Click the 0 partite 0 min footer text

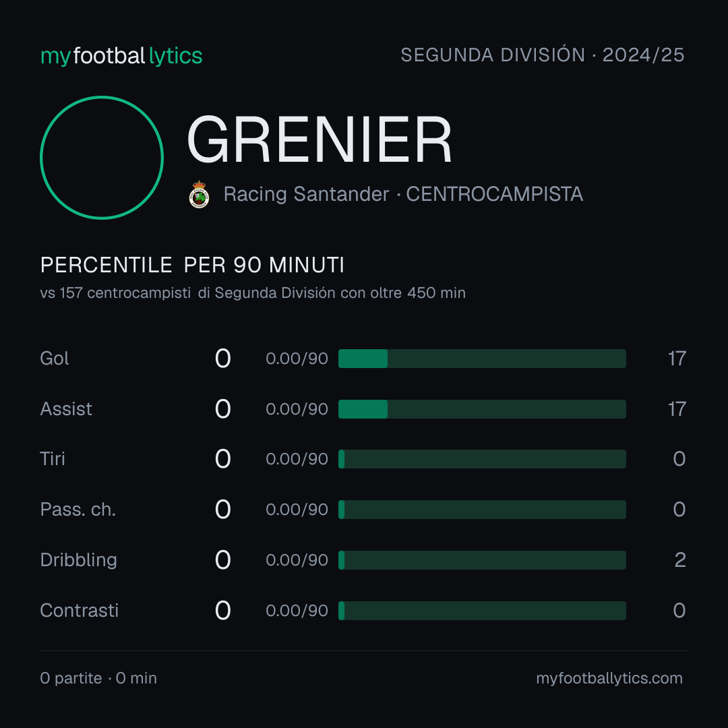pyautogui.click(x=98, y=678)
